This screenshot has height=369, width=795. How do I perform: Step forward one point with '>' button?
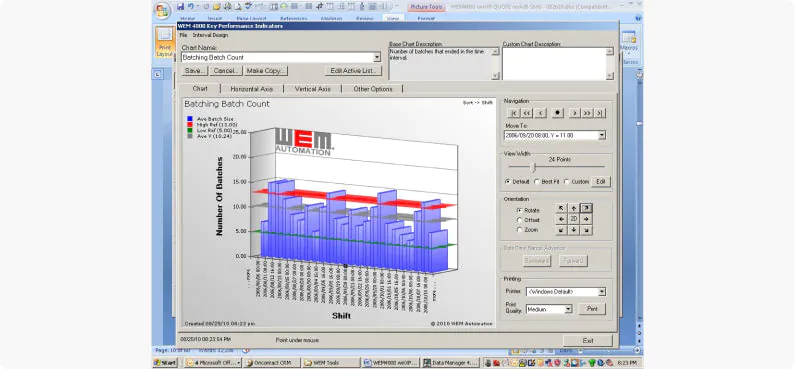[574, 113]
